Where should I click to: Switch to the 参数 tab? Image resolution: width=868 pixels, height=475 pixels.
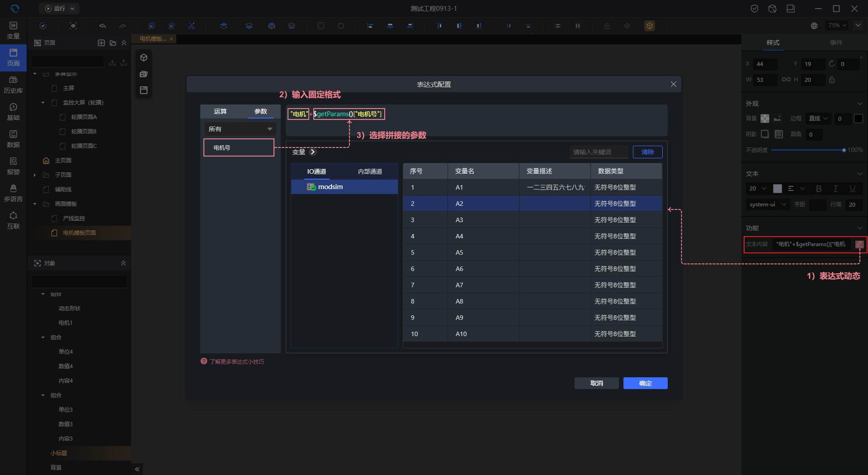pos(260,111)
